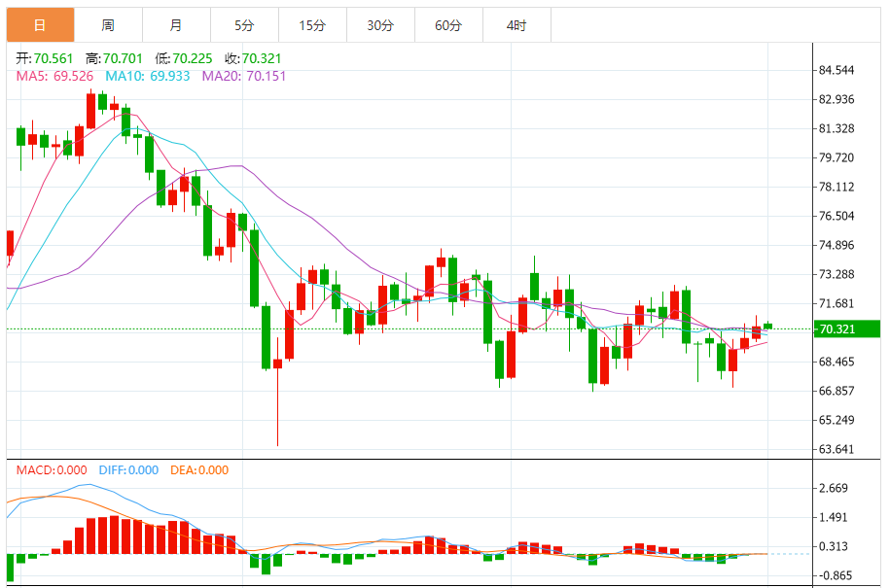Screen dimensions: 890x588
Task: Open the 5分 timeframe tab
Action: click(x=244, y=25)
